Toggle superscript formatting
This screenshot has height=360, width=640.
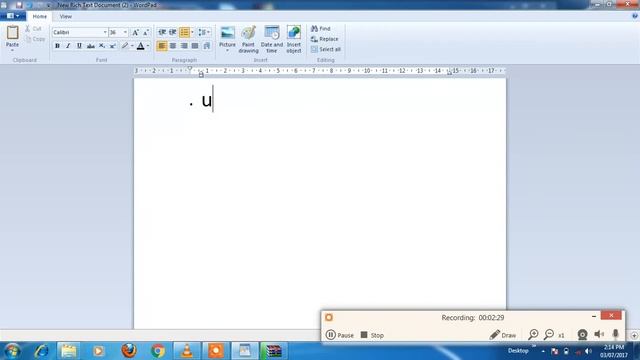pyautogui.click(x=113, y=46)
